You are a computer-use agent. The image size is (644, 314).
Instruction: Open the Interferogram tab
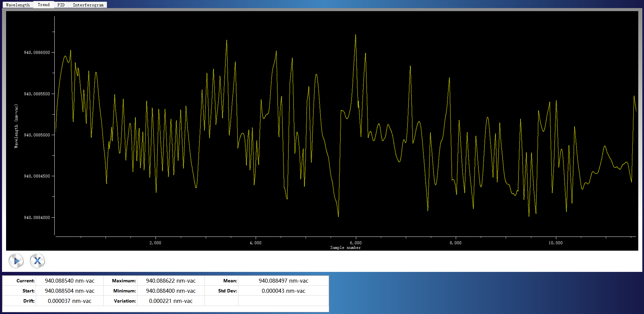88,5
